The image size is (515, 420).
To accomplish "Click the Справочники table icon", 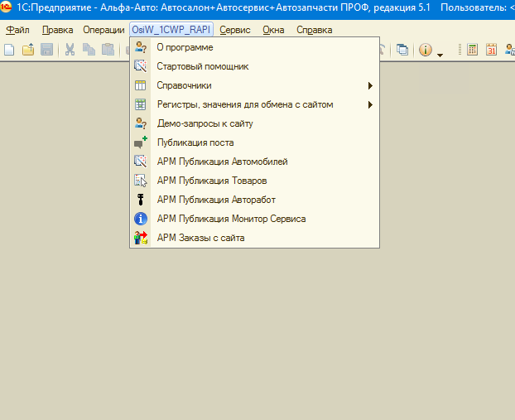I will pyautogui.click(x=140, y=85).
